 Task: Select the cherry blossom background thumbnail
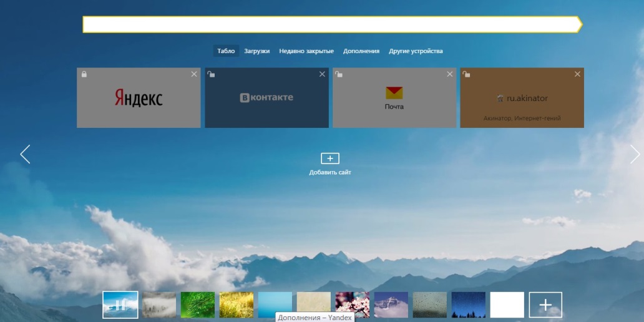pyautogui.click(x=352, y=305)
